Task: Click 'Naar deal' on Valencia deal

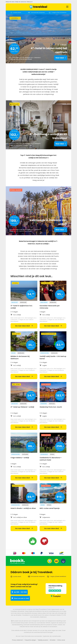Action: coord(60,229)
